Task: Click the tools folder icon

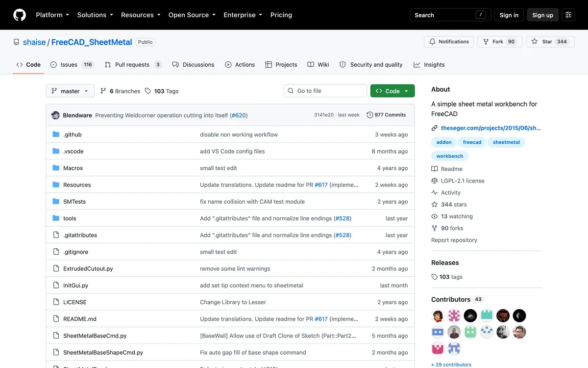Action: (56, 218)
